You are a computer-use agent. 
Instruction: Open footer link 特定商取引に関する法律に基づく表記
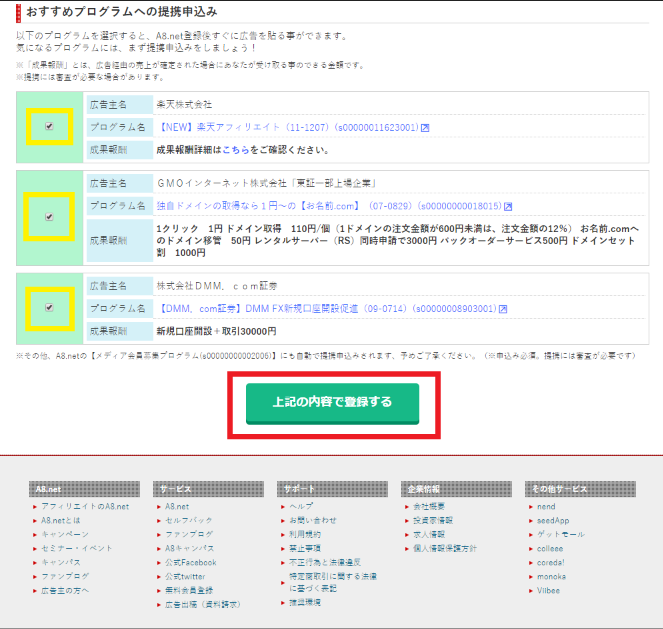coord(333,582)
